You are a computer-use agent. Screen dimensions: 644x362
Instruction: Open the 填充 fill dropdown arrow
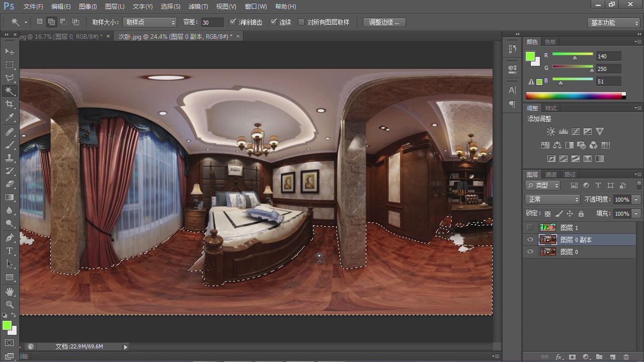click(636, 214)
